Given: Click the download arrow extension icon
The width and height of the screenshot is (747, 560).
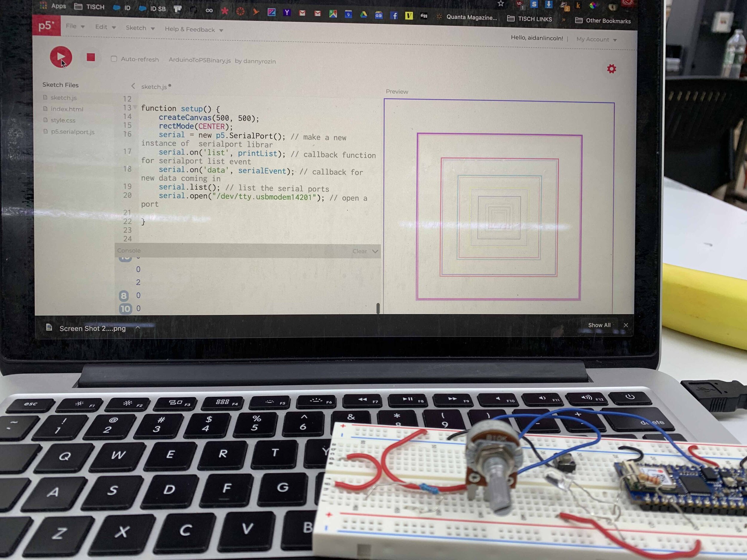Looking at the screenshot, I should click(549, 4).
